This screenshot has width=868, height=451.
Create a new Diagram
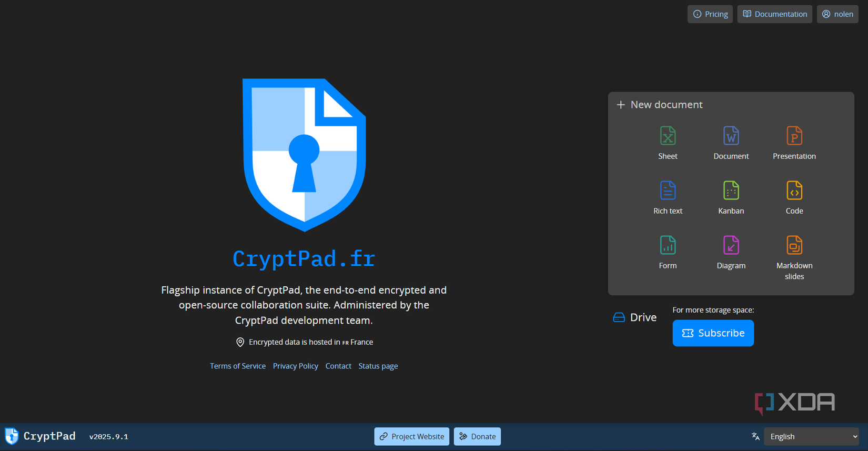pos(731,253)
